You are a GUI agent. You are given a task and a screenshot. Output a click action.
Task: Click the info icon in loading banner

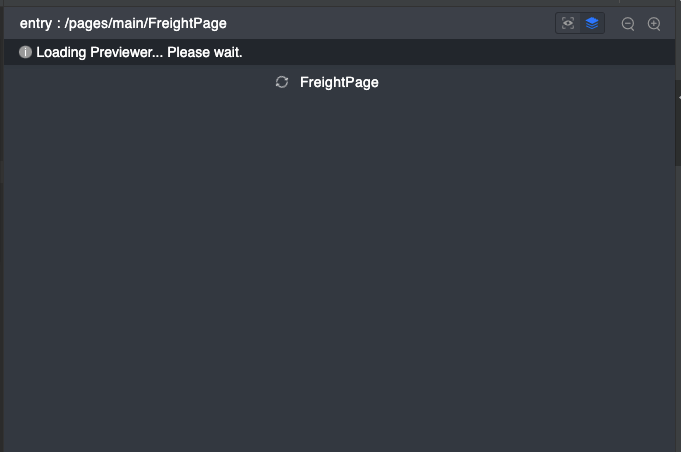coord(25,52)
